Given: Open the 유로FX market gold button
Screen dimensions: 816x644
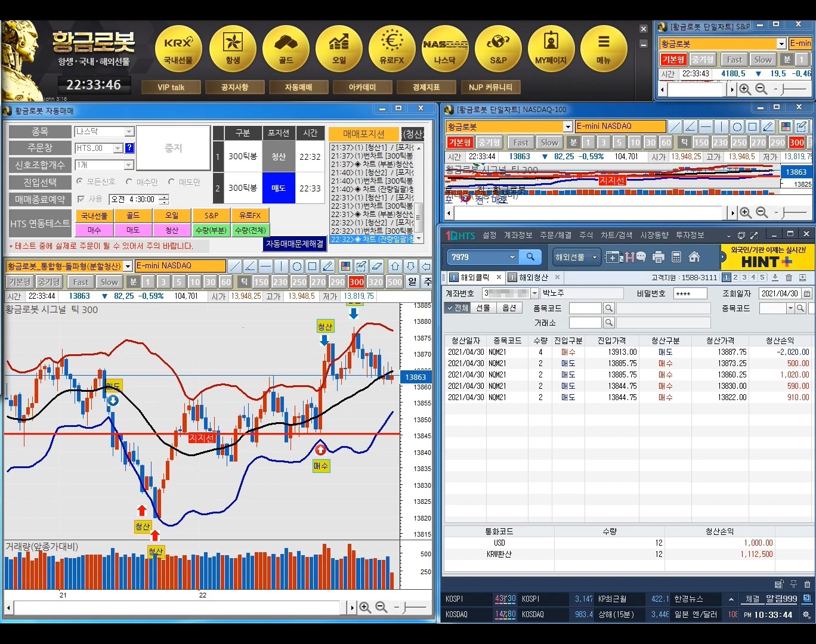Looking at the screenshot, I should (392, 49).
